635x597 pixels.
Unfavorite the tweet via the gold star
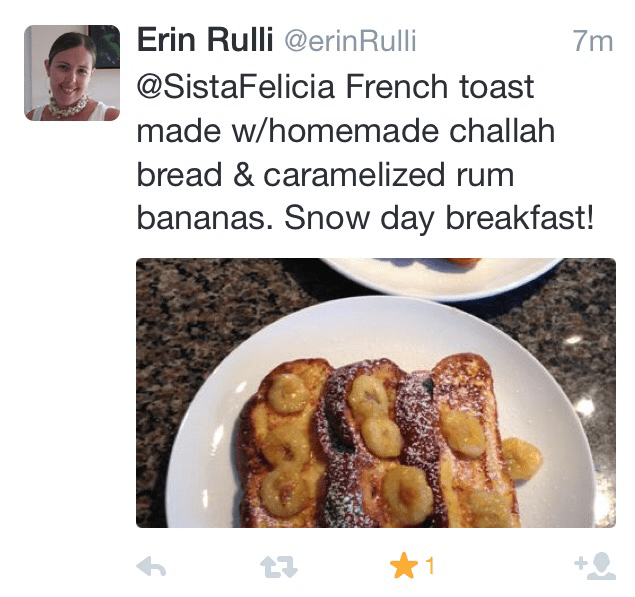[404, 567]
